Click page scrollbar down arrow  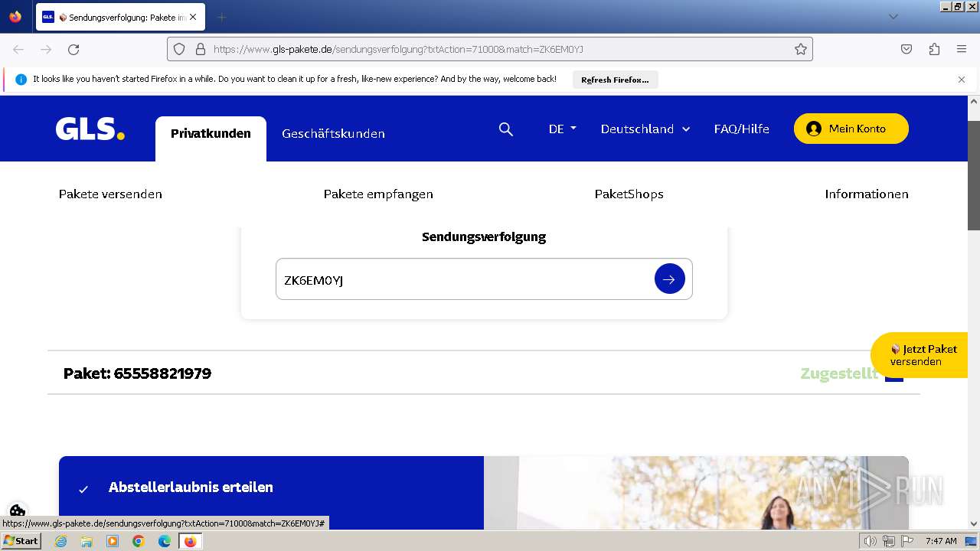point(974,524)
